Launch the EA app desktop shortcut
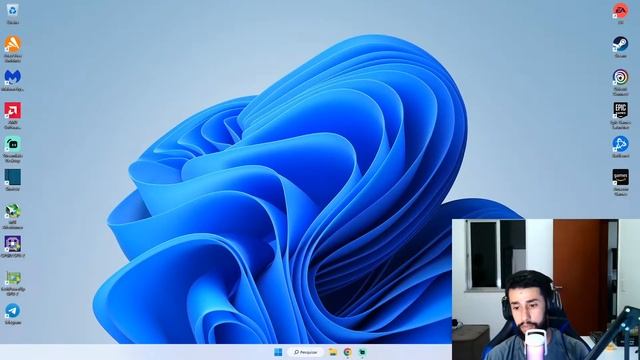Image resolution: width=640 pixels, height=360 pixels. (x=620, y=11)
